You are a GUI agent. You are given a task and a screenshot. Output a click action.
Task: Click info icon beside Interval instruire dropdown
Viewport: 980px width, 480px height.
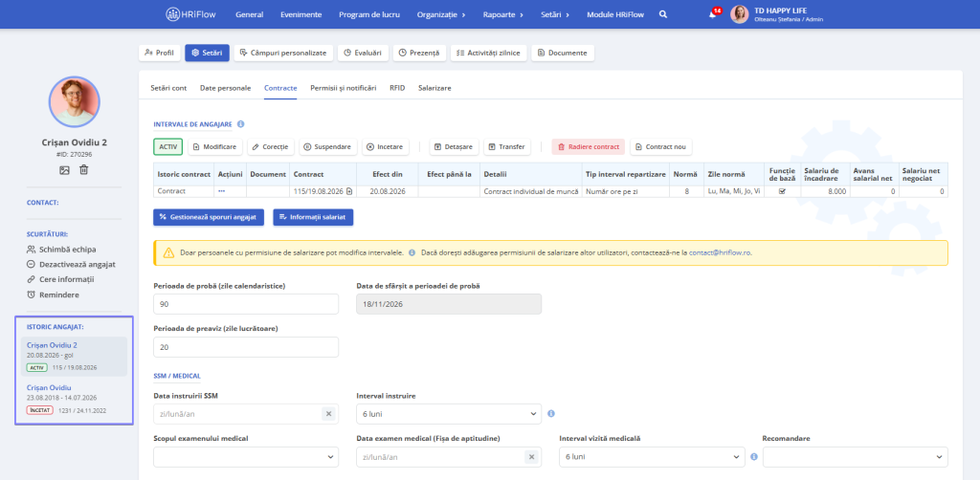[x=551, y=414]
